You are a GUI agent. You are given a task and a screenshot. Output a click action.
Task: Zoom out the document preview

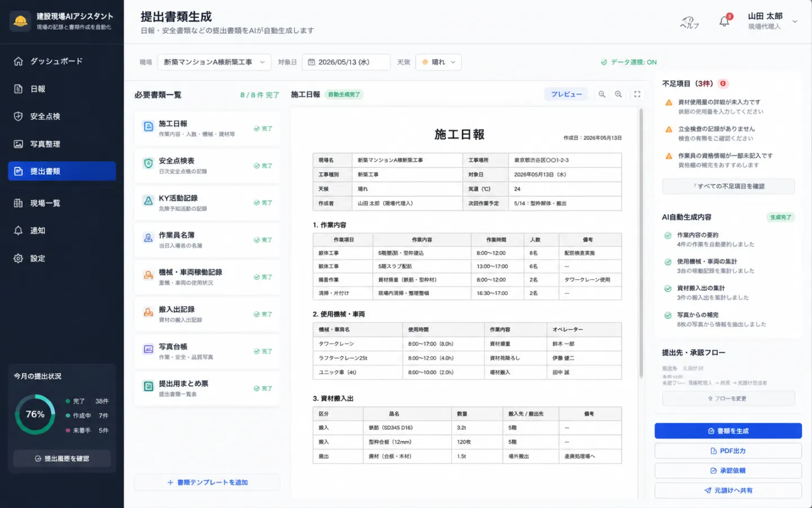pos(602,94)
